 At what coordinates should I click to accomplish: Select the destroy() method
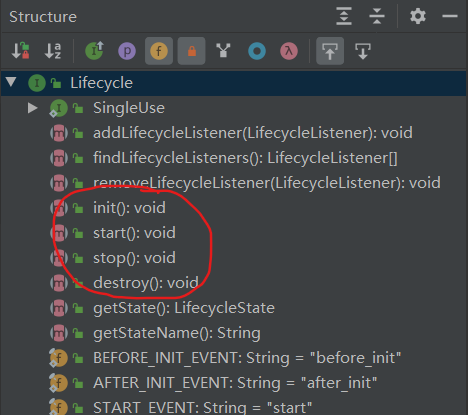tap(146, 283)
